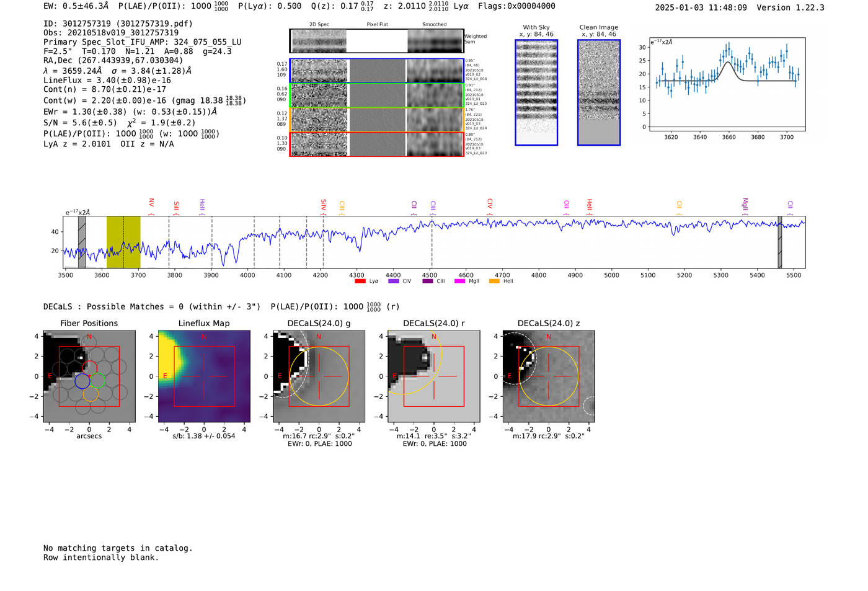Click the DECaLS Possible Matches = 0 text
The height and width of the screenshot is (591, 868).
click(152, 306)
